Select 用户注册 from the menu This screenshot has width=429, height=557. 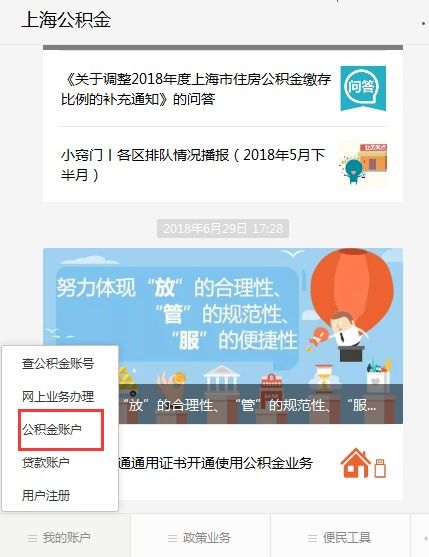[x=46, y=495]
